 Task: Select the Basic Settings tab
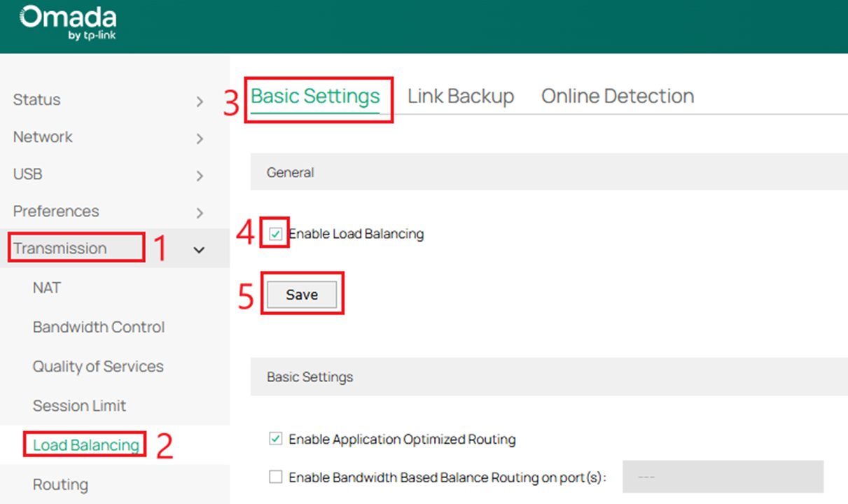(315, 96)
